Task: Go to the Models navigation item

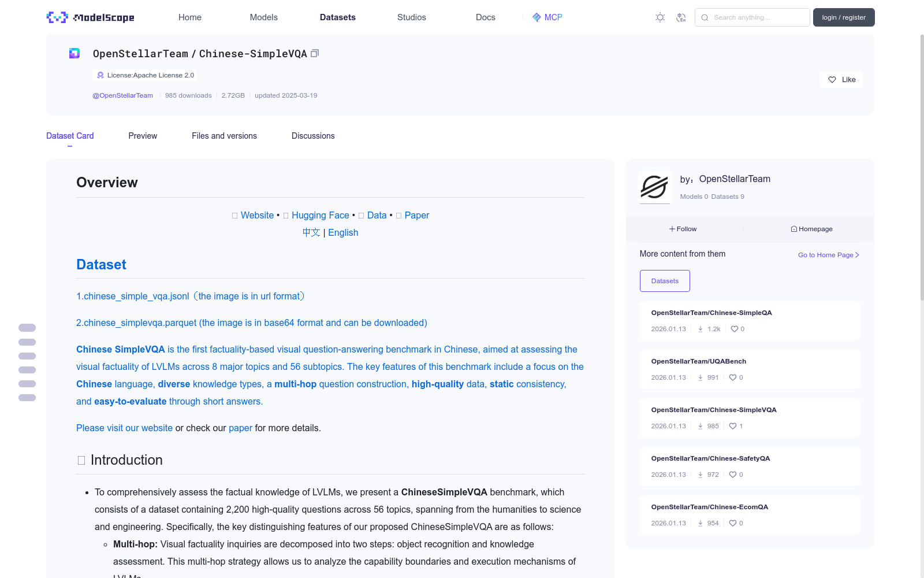Action: pos(264,17)
